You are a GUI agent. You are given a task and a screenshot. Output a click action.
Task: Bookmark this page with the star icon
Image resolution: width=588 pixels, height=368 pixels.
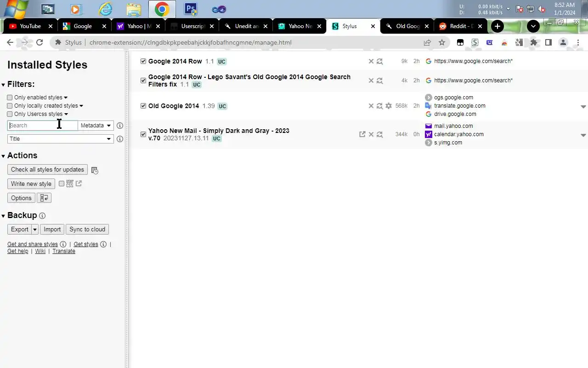[x=442, y=42]
